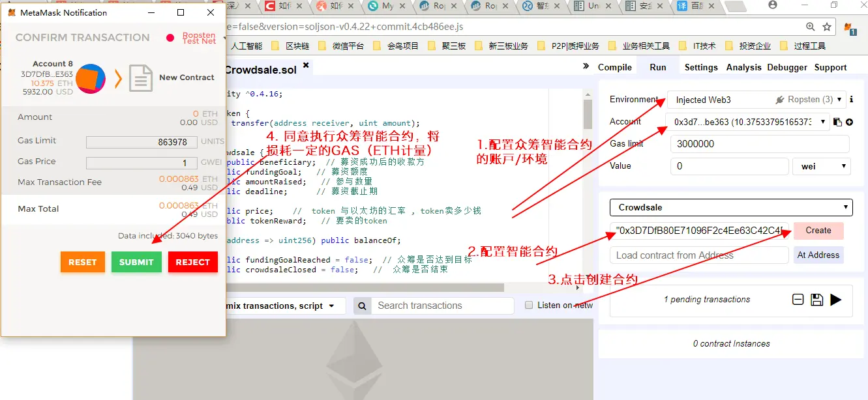868x400 pixels.
Task: Collapse pending transactions with the minus icon
Action: (x=798, y=300)
